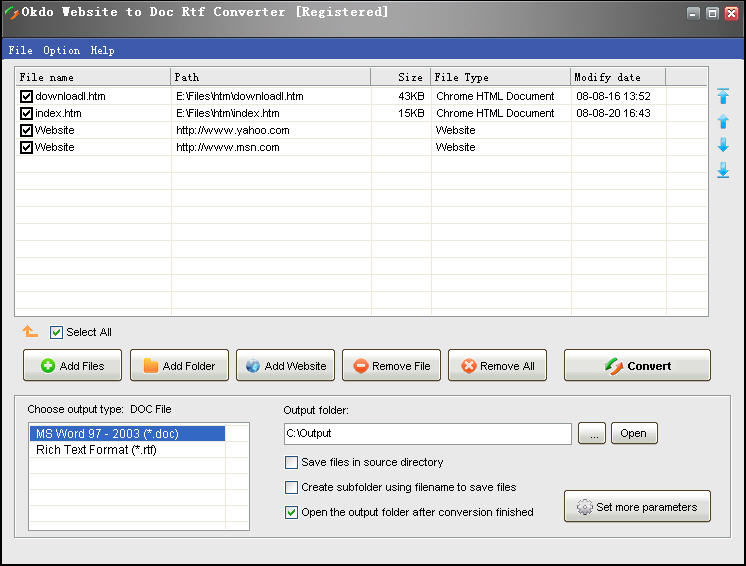Browse for output folder with the ... button
Image resolution: width=746 pixels, height=566 pixels.
tap(592, 433)
